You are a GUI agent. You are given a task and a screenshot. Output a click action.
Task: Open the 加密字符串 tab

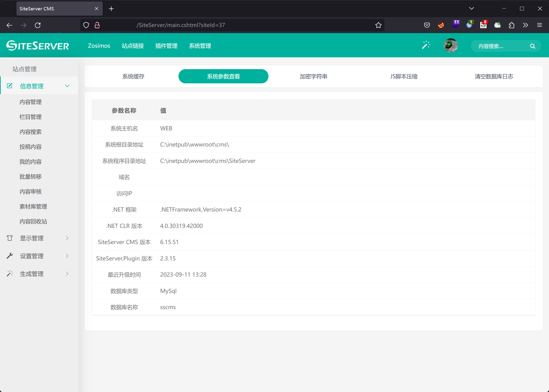[313, 77]
